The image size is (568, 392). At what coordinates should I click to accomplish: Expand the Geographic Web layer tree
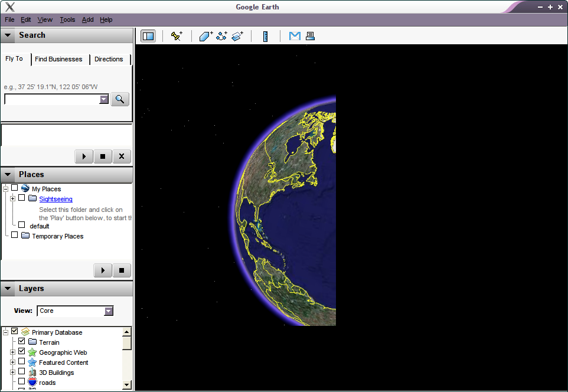click(x=12, y=352)
